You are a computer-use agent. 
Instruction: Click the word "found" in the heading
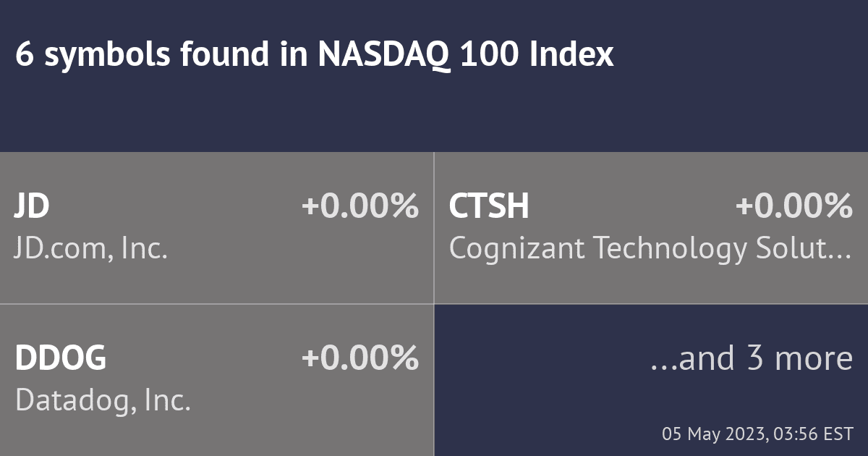pyautogui.click(x=226, y=56)
